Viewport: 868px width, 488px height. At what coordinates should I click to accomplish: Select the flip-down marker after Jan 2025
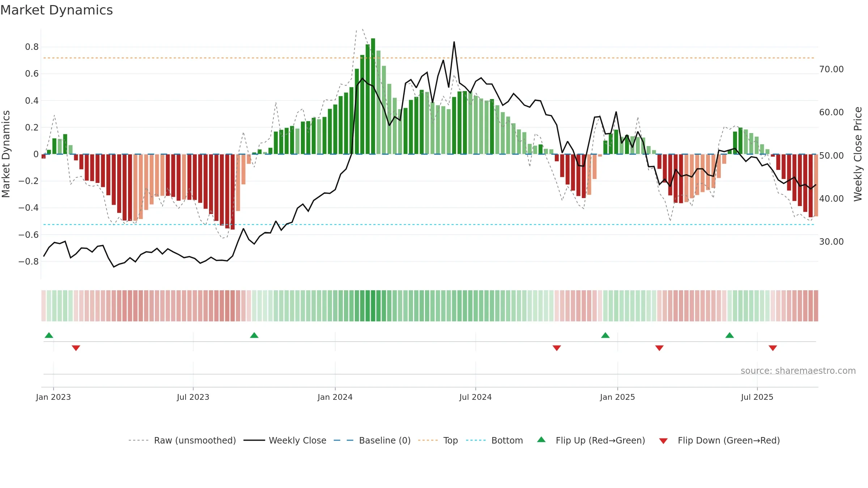659,348
